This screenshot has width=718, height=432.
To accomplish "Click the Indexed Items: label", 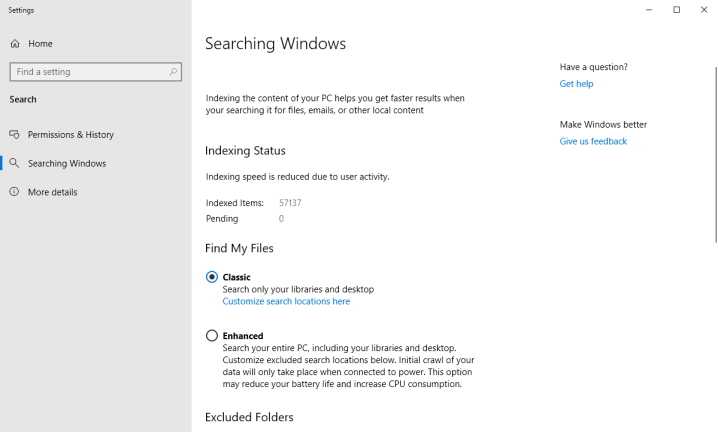I will click(234, 203).
